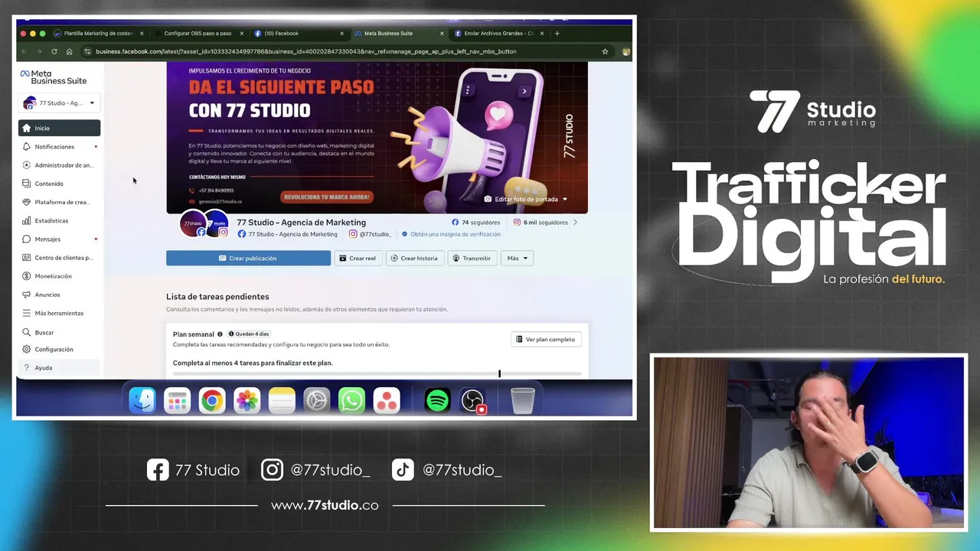Image resolution: width=980 pixels, height=551 pixels.
Task: Open Plataforma de creadores in sidebar
Action: tap(59, 202)
